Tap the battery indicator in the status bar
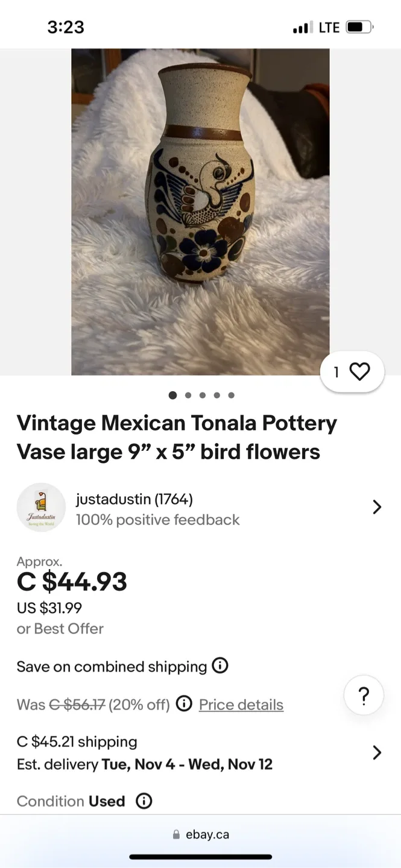Image resolution: width=401 pixels, height=868 pixels. click(359, 27)
